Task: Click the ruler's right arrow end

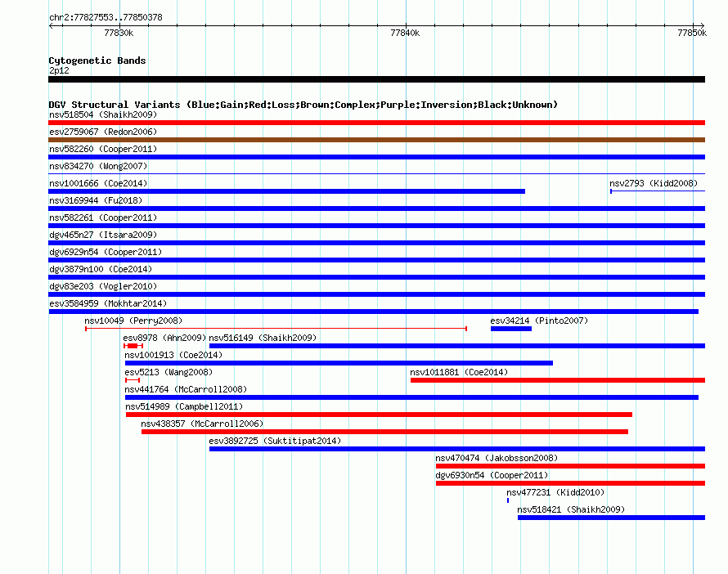Action: coord(703,25)
